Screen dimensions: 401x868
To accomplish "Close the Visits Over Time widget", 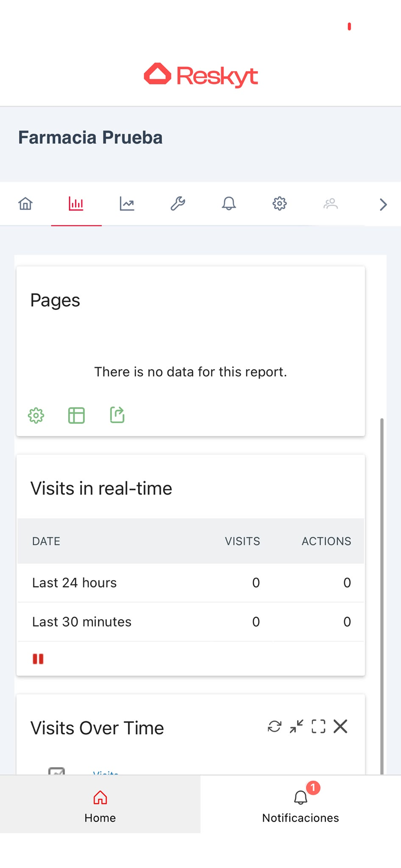I will point(340,727).
